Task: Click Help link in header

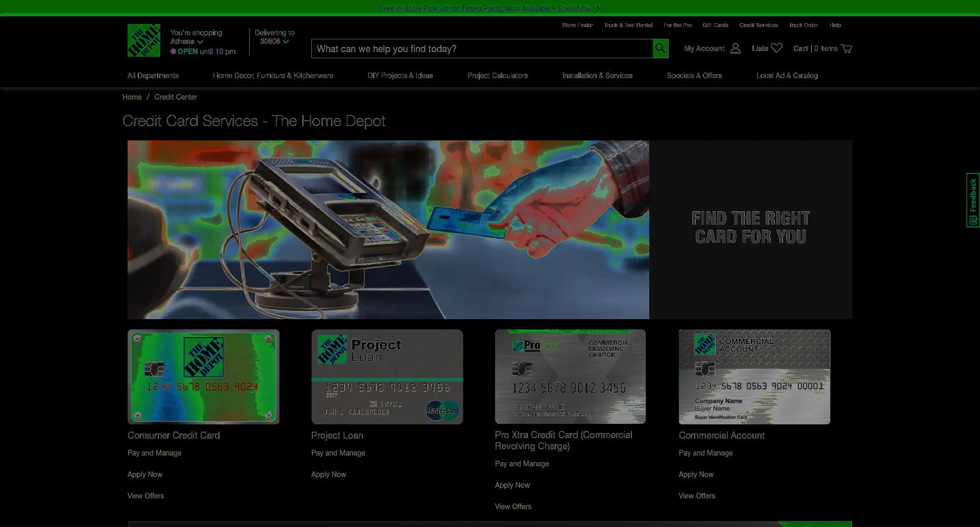Action: click(x=835, y=25)
